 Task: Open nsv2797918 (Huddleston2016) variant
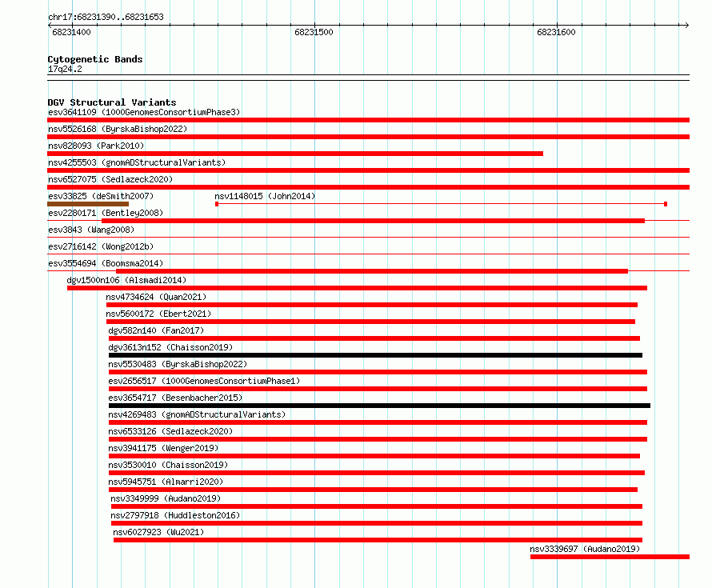pos(175,515)
